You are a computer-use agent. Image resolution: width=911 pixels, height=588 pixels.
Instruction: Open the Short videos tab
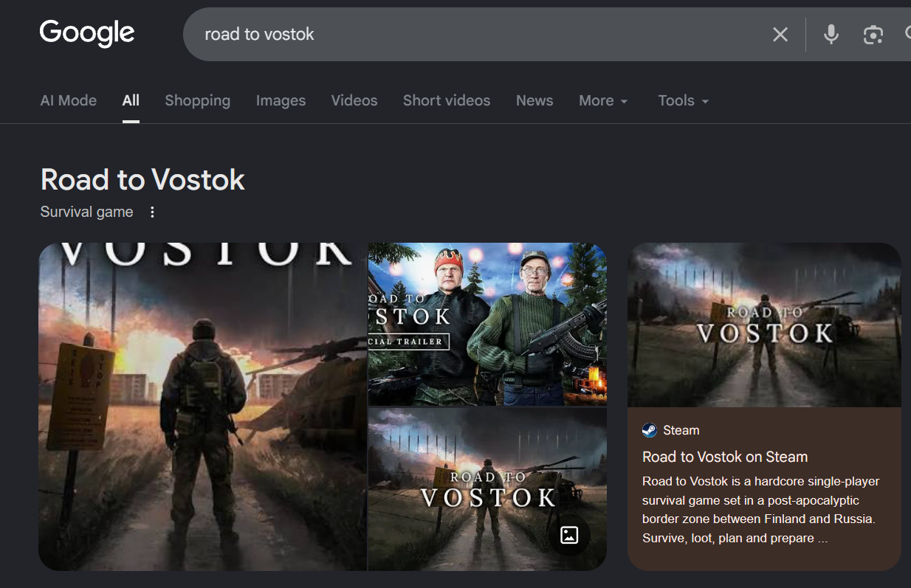tap(447, 101)
